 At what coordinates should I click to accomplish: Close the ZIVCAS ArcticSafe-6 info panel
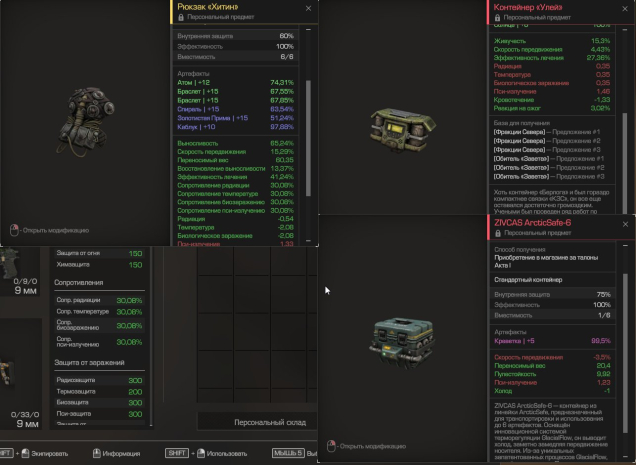tap(625, 224)
